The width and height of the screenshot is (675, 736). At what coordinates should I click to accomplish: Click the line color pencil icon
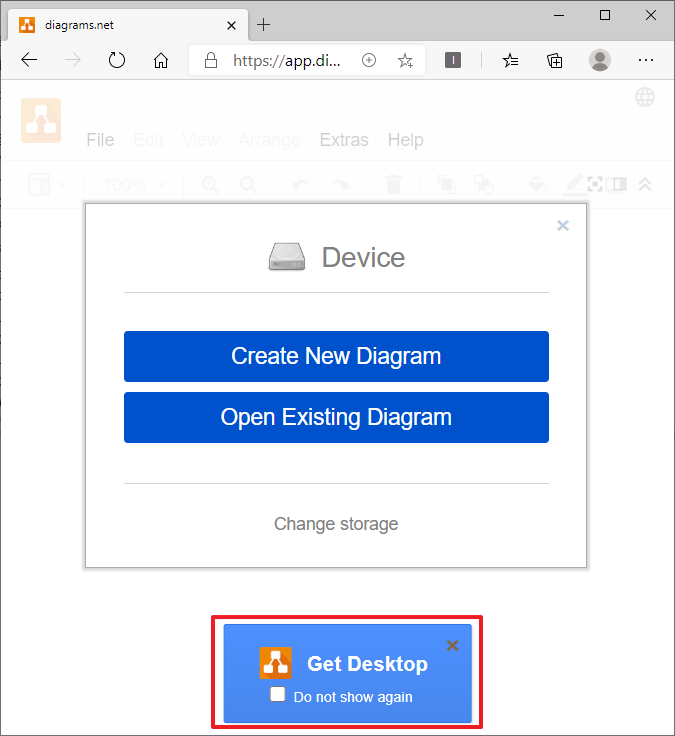[x=574, y=185]
